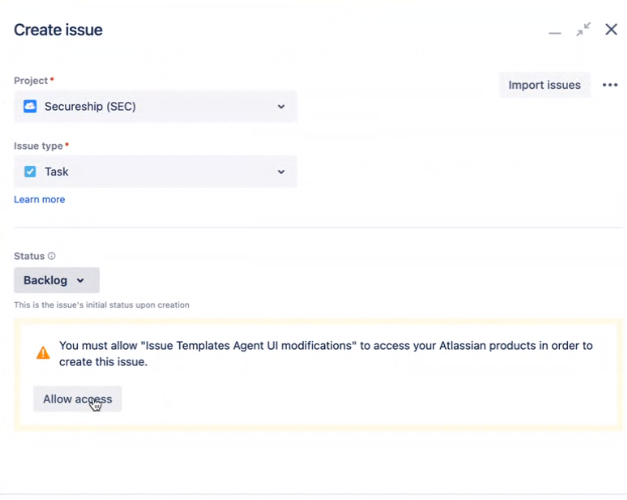Click the Status field label
This screenshot has height=500, width=627.
coord(29,256)
